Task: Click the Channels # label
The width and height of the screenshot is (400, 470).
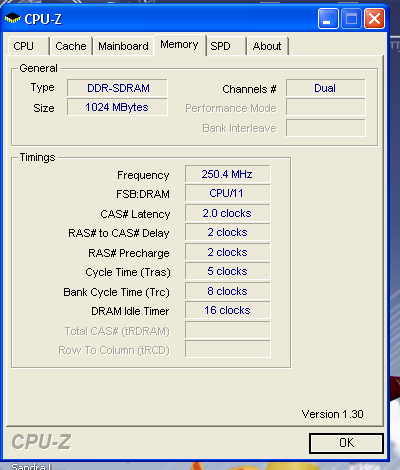Action: tap(249, 89)
